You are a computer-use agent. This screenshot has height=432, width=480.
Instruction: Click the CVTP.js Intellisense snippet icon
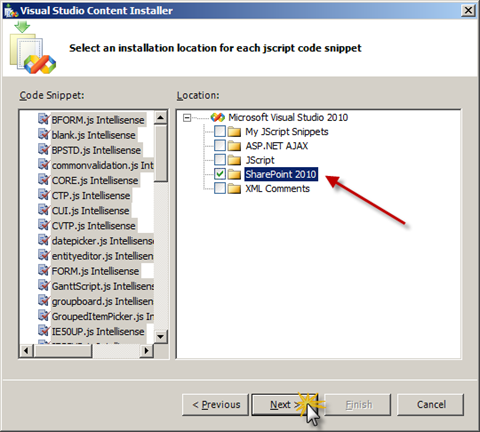[43, 225]
